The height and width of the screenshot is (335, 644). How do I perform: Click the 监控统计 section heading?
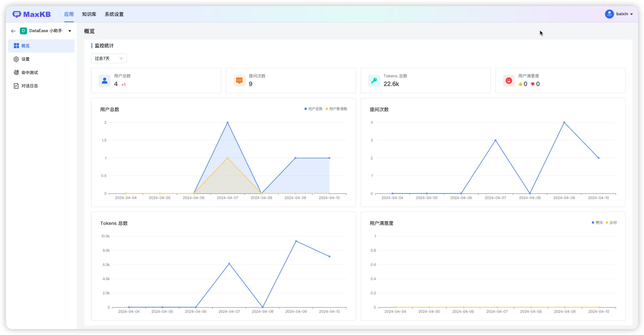(104, 46)
